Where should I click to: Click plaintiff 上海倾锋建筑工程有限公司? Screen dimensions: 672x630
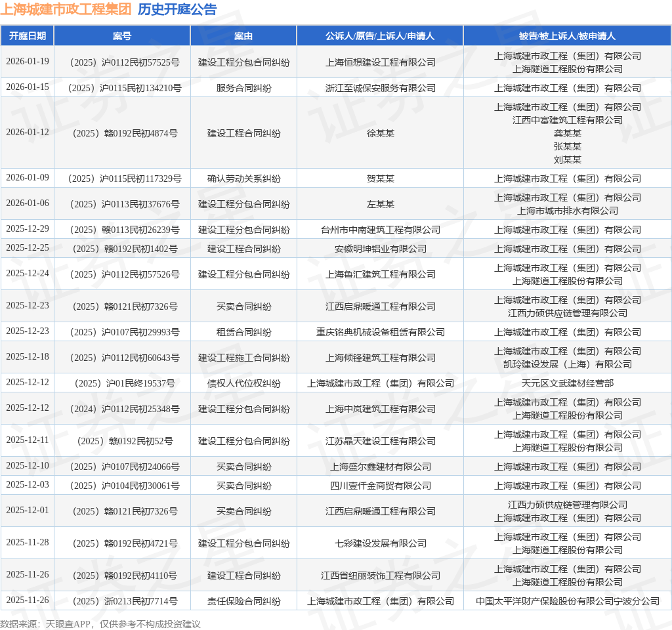[380, 358]
